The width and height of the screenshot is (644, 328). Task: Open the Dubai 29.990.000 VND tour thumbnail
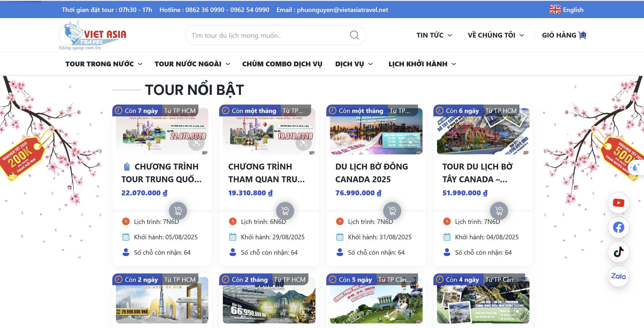point(162,300)
